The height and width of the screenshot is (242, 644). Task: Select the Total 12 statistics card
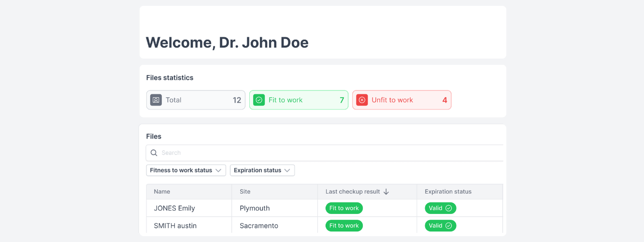(196, 100)
